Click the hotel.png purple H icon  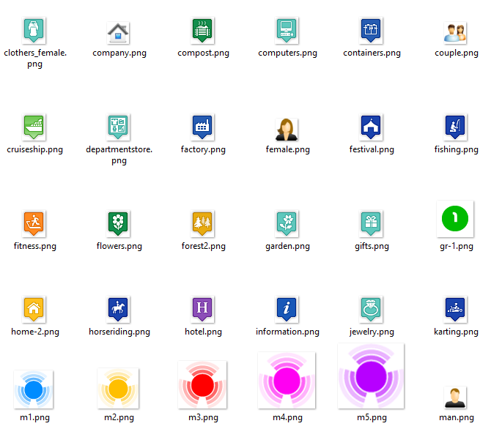[x=202, y=309]
